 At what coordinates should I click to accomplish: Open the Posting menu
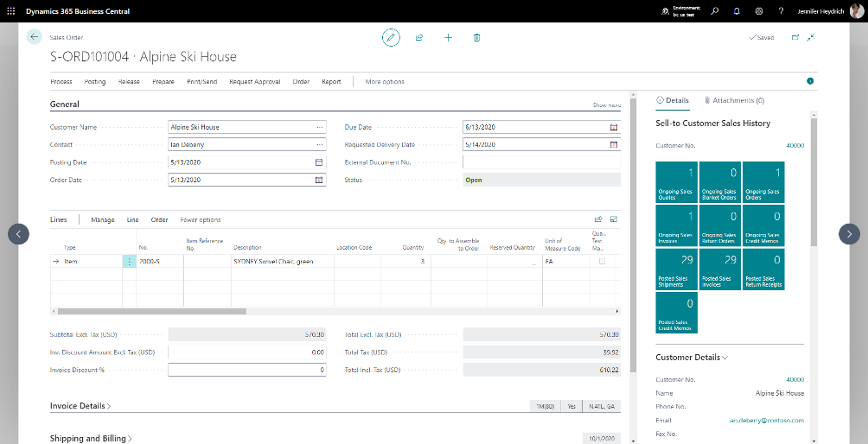point(95,81)
